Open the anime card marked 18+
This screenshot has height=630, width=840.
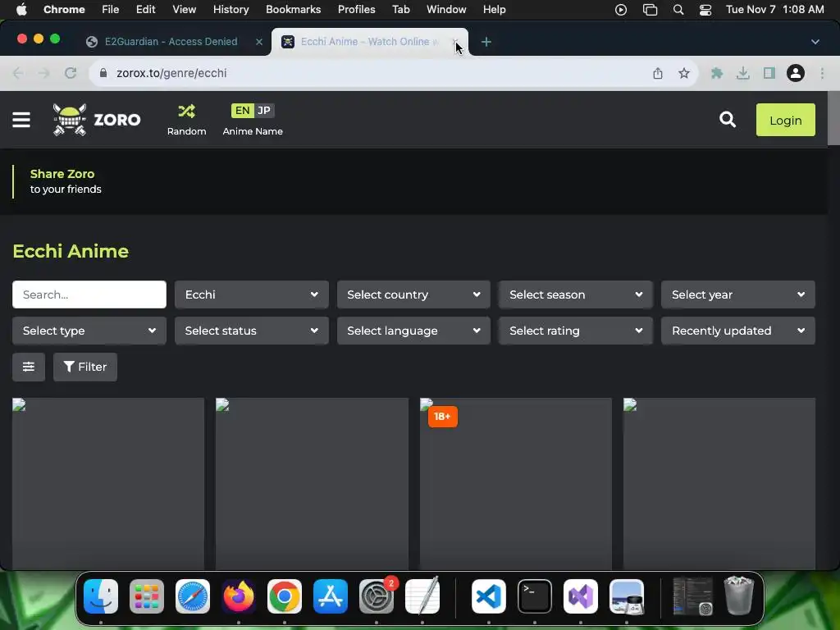tap(515, 483)
